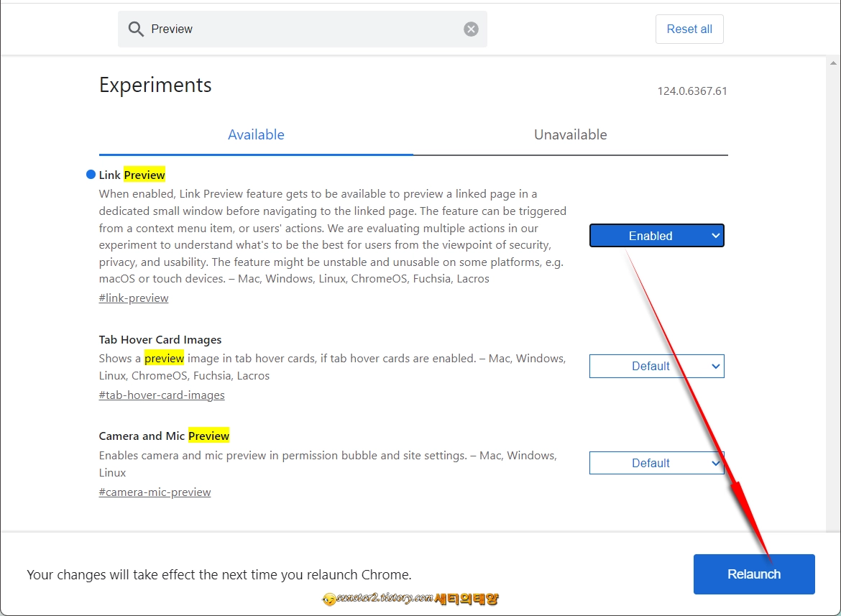
Task: Open the Tab Hover Card Images dropdown
Action: tap(656, 366)
